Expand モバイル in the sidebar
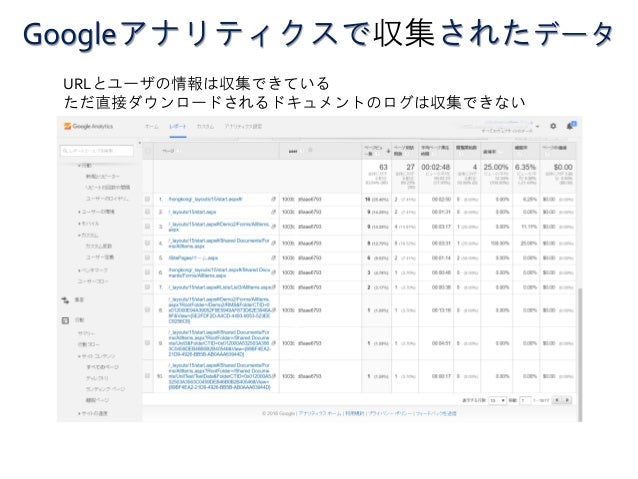Image resolution: width=638 pixels, height=479 pixels. [x=88, y=223]
